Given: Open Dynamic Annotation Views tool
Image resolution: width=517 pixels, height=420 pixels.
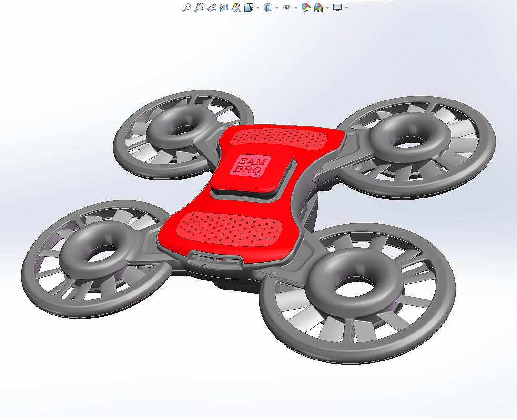Looking at the screenshot, I should coord(236,8).
